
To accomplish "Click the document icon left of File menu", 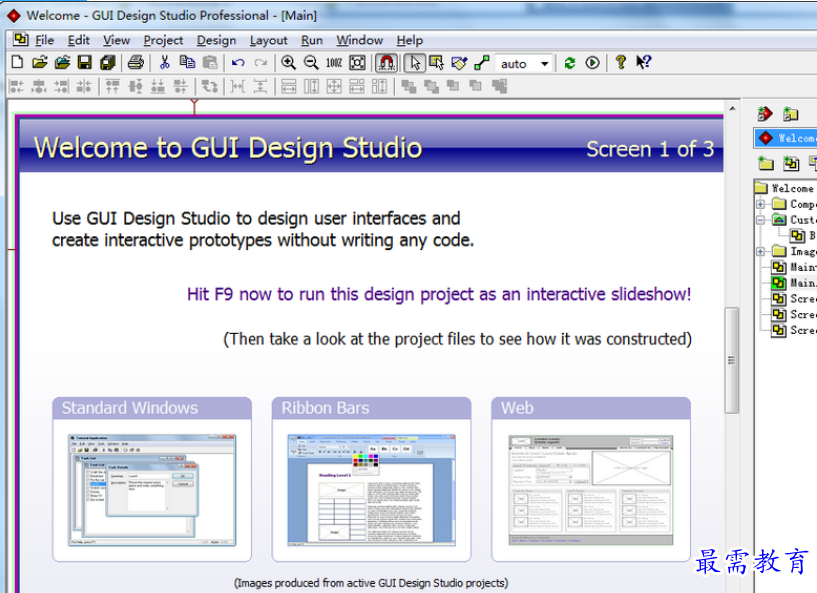I will click(21, 39).
